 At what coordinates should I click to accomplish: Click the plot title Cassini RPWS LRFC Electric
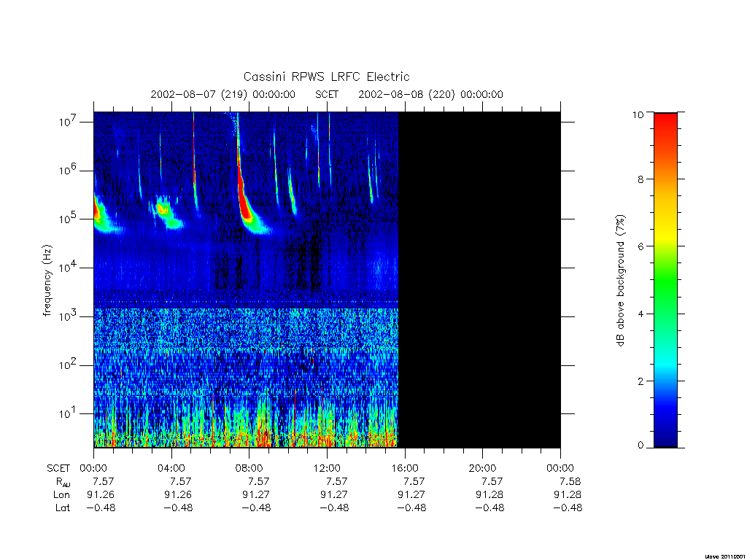326,77
